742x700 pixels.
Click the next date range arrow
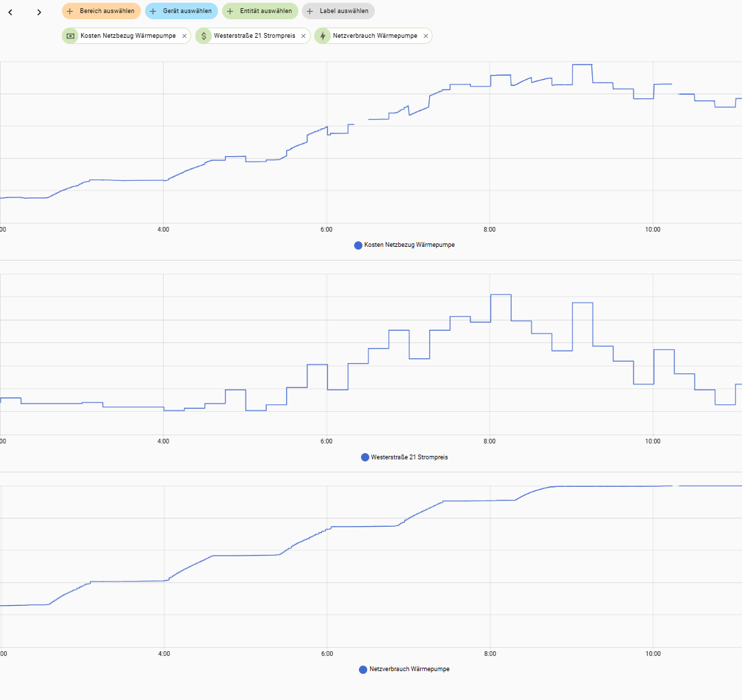tap(39, 12)
